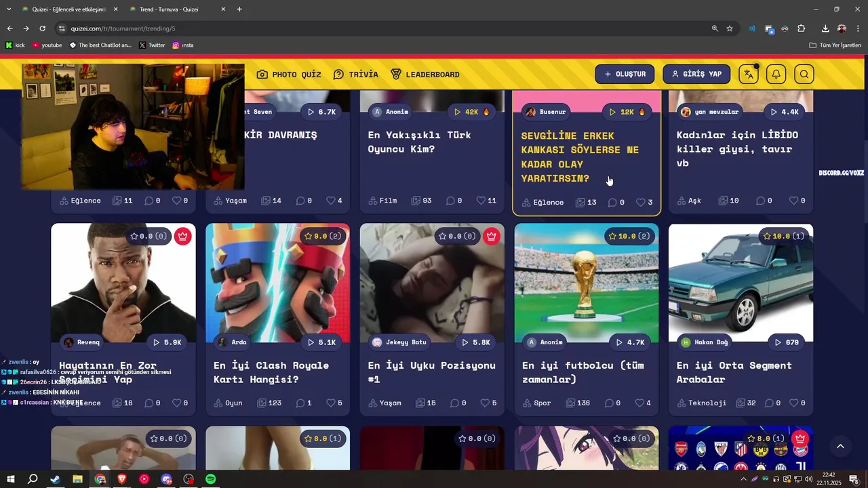868x488 pixels.
Task: Click the address bar URL field
Action: coord(380,28)
